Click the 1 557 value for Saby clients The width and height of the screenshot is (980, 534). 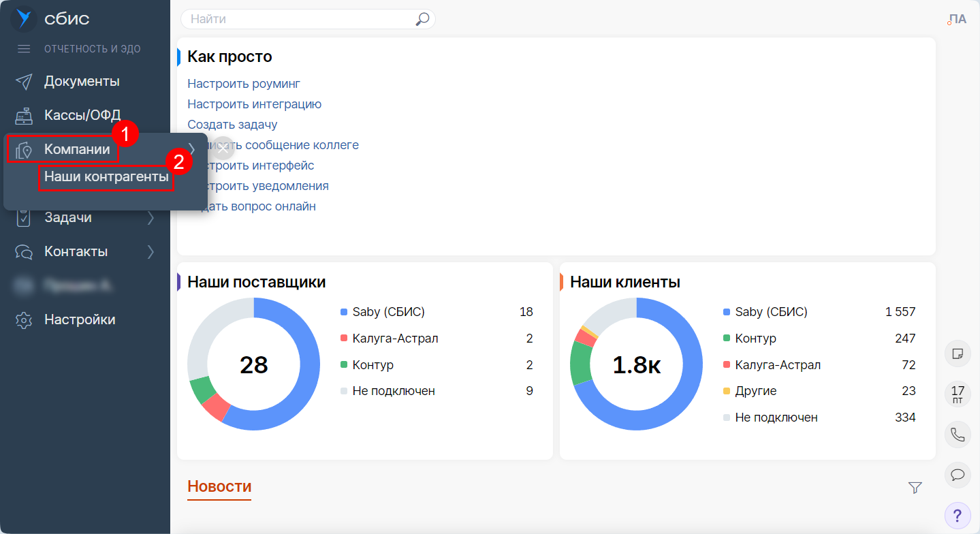coord(900,312)
